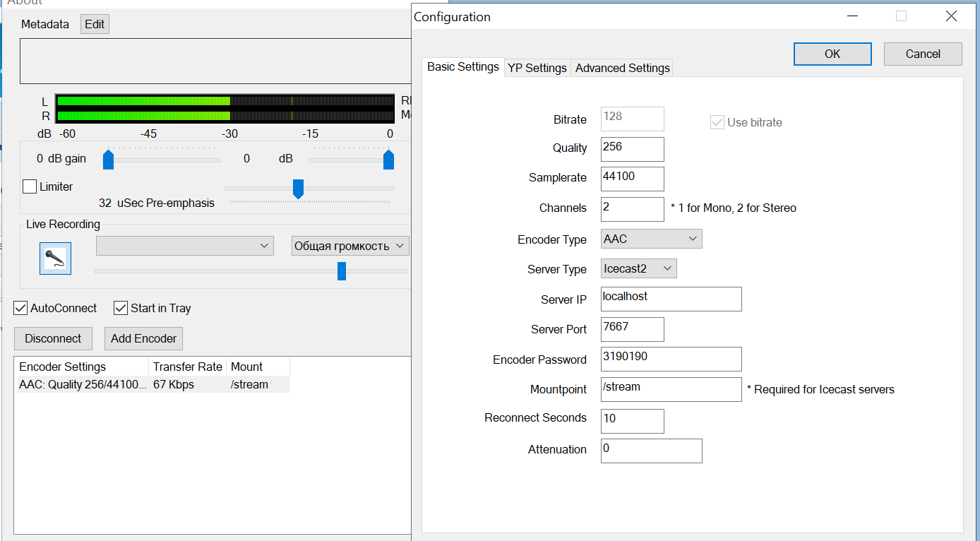The width and height of the screenshot is (980, 541).
Task: Click the Channels input field
Action: point(633,208)
